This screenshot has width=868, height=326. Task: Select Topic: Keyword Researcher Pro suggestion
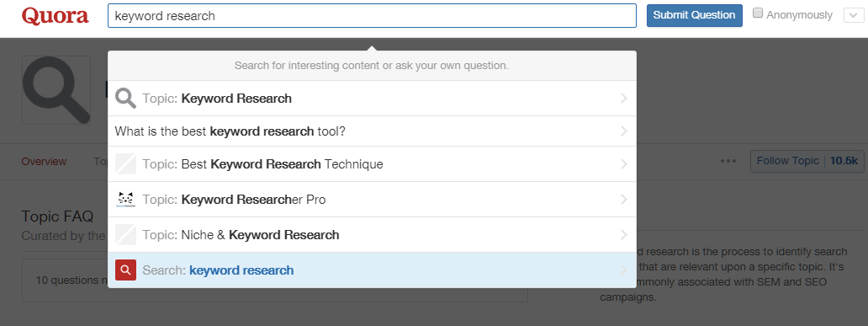pos(372,200)
